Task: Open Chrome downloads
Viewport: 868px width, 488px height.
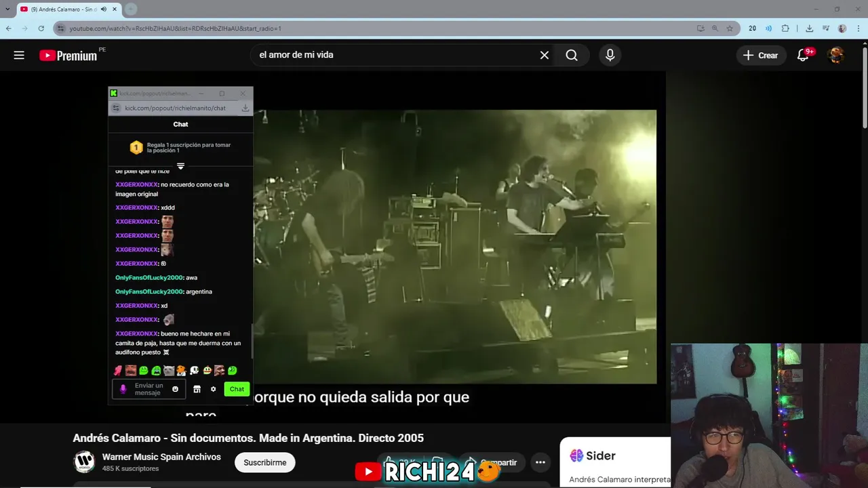Action: [x=809, y=28]
